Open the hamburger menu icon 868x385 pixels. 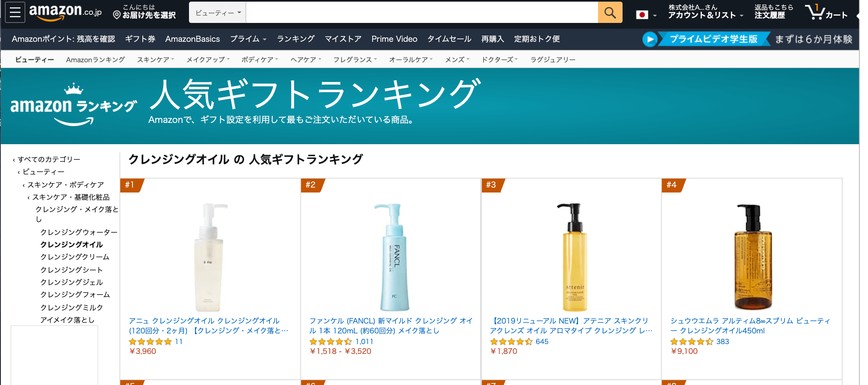click(x=15, y=13)
